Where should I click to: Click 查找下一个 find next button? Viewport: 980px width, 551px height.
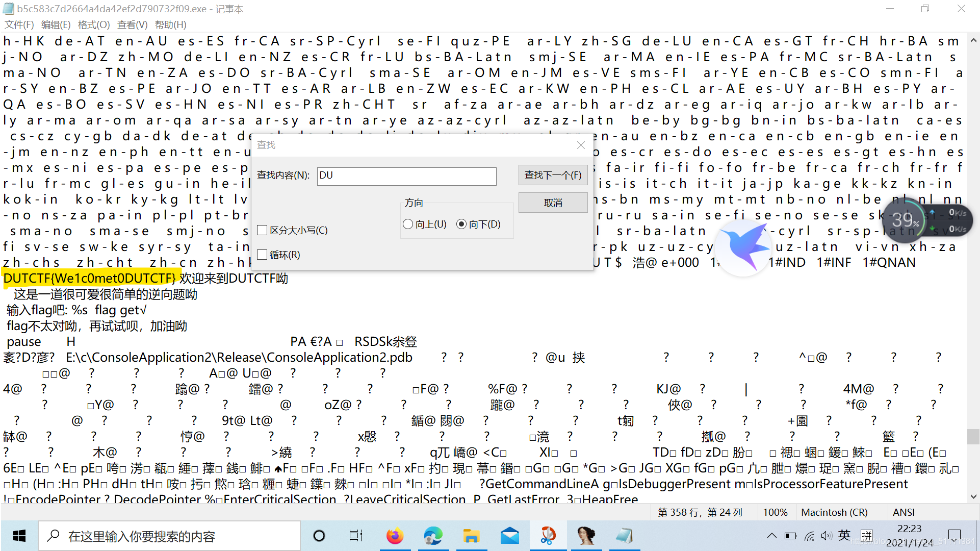click(x=553, y=175)
